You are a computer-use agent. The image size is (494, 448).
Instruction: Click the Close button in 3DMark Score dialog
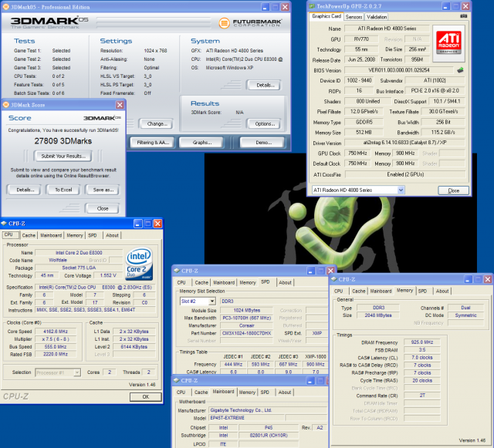click(103, 208)
